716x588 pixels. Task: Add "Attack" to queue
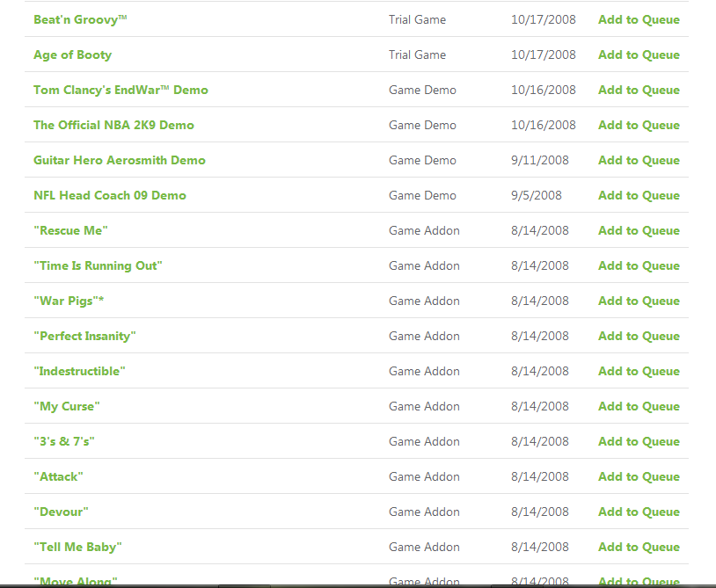tap(639, 476)
